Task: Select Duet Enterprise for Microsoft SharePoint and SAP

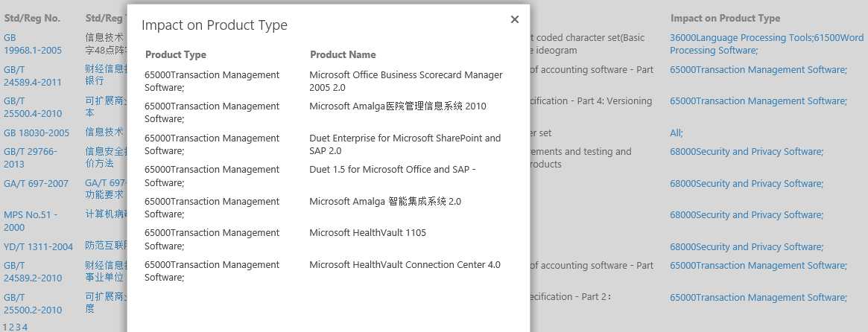Action: point(405,144)
